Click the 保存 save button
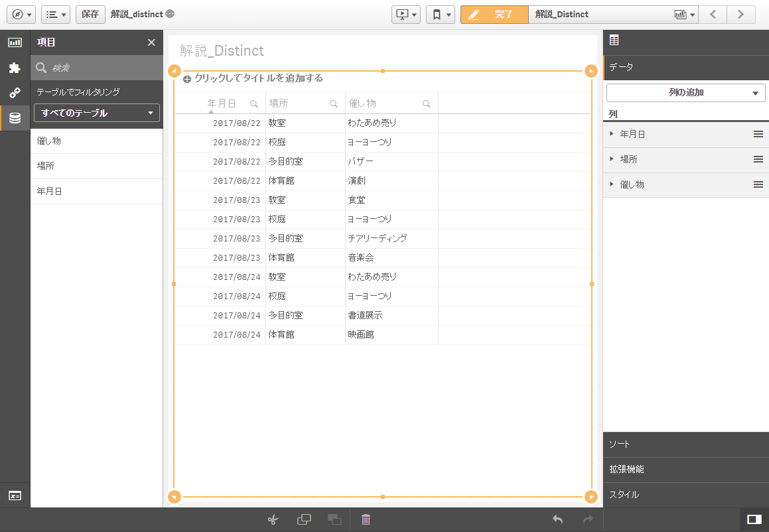The height and width of the screenshot is (532, 769). 90,14
